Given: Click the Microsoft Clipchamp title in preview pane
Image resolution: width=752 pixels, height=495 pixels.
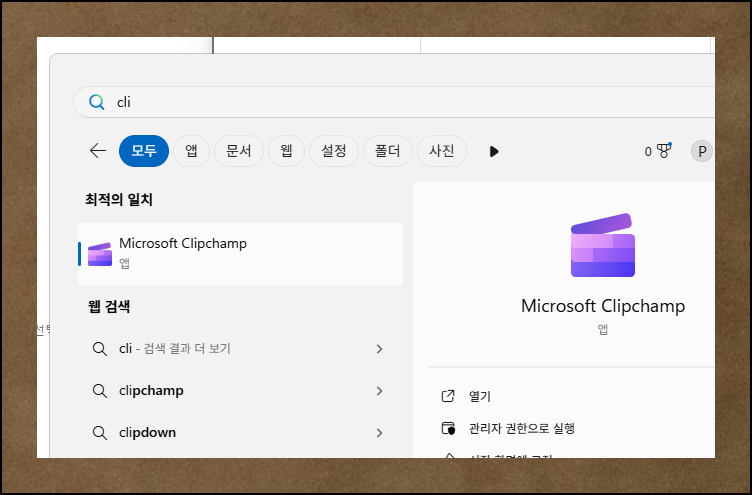Looking at the screenshot, I should pos(603,306).
